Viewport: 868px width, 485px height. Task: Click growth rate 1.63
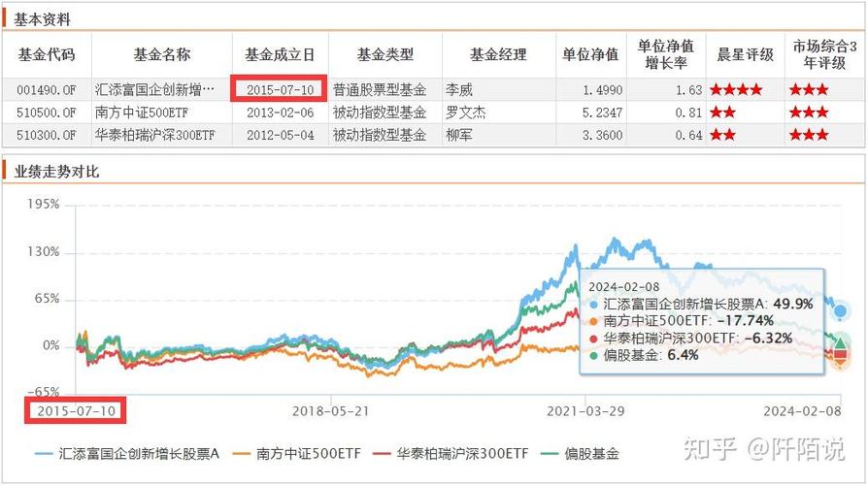tap(688, 89)
